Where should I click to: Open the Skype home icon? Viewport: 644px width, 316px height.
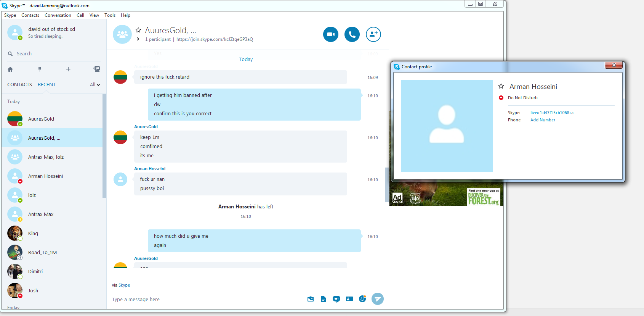coord(10,69)
